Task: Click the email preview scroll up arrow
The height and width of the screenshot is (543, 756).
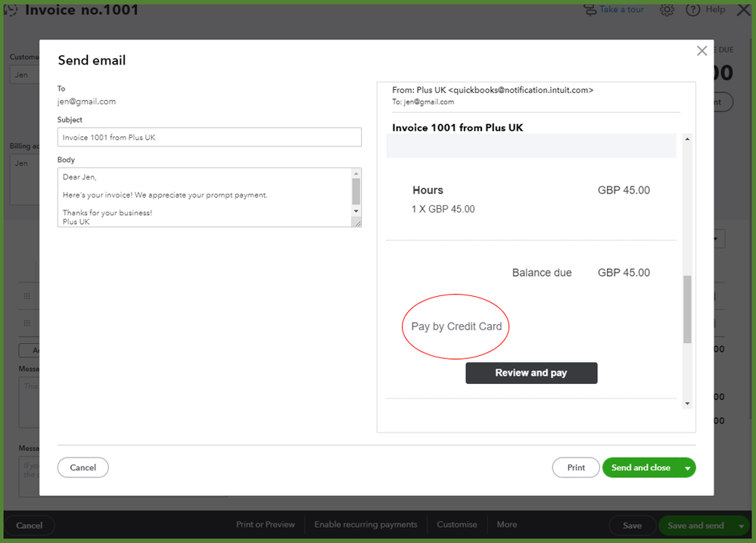Action: [x=687, y=139]
